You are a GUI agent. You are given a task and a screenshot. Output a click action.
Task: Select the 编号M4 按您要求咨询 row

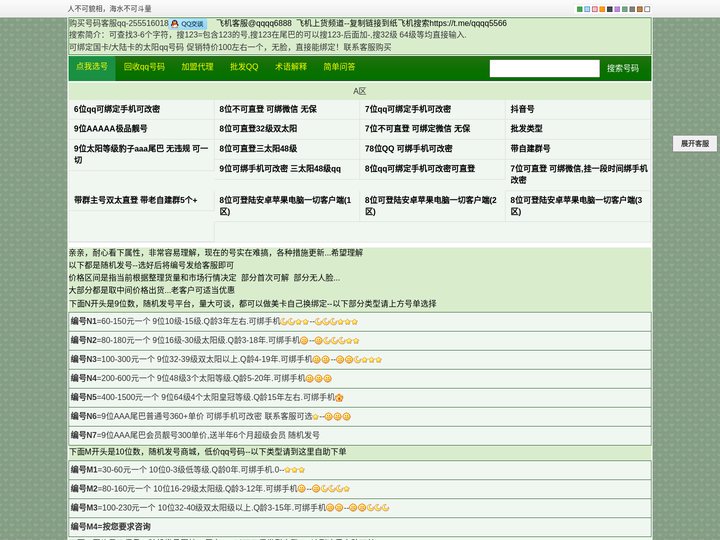pos(360,527)
